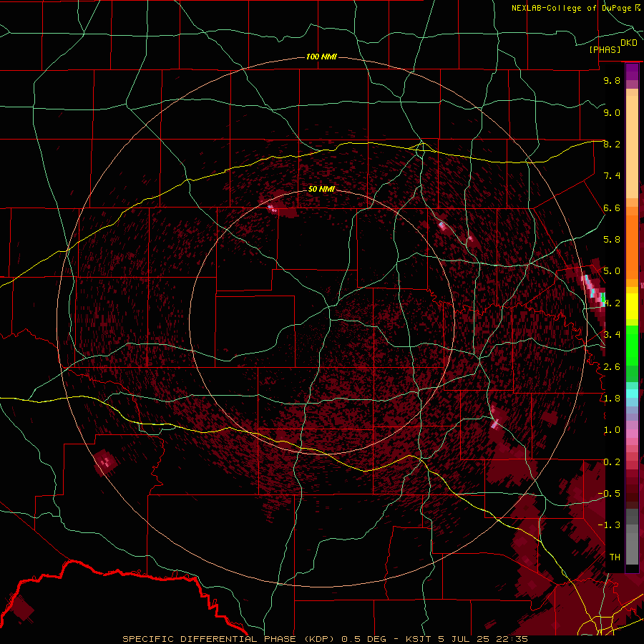Image resolution: width=644 pixels, height=644 pixels.
Task: Click the 9.8 value on the color scale
Action: tap(612, 80)
